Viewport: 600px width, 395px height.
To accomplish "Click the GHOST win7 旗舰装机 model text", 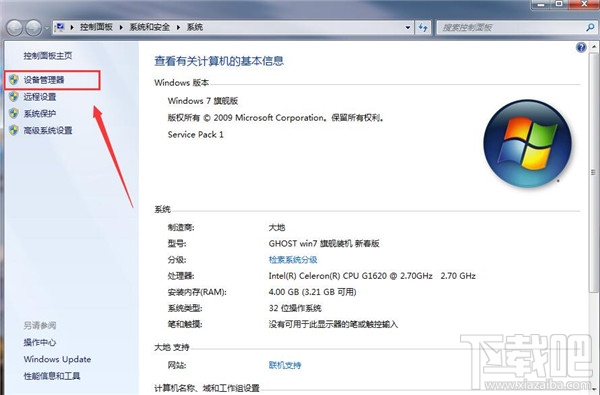I will click(x=324, y=243).
